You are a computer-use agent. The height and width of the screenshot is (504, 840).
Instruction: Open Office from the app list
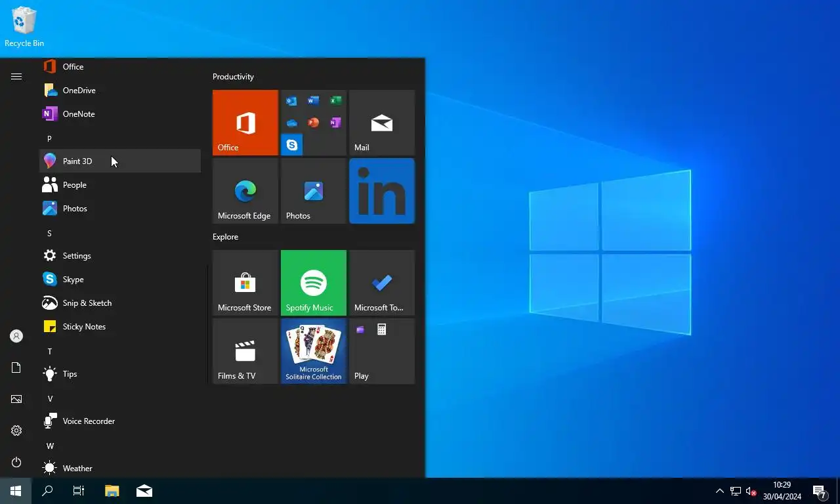click(x=120, y=67)
